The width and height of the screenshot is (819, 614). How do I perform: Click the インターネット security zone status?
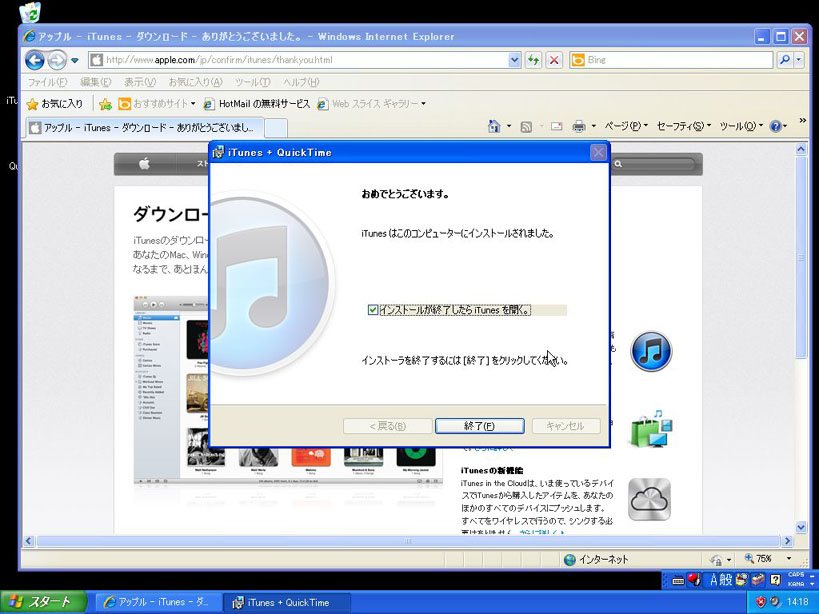pyautogui.click(x=596, y=560)
